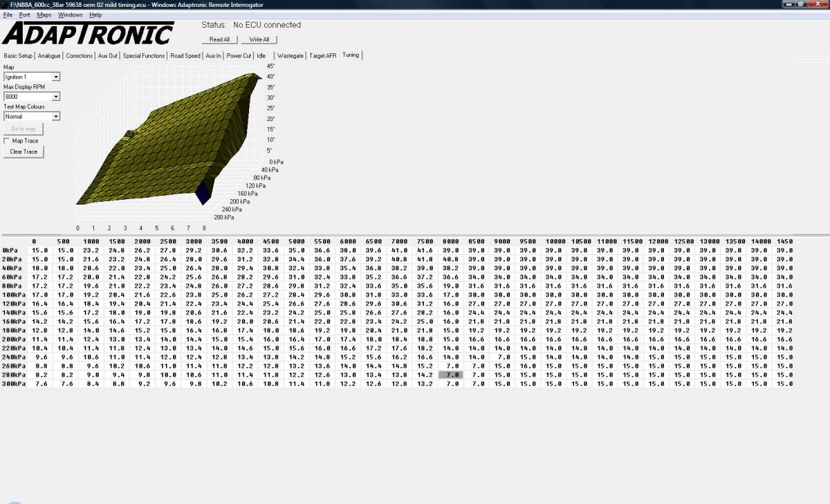Image resolution: width=830 pixels, height=504 pixels.
Task: Click the 14000 column header
Action: coord(760,241)
